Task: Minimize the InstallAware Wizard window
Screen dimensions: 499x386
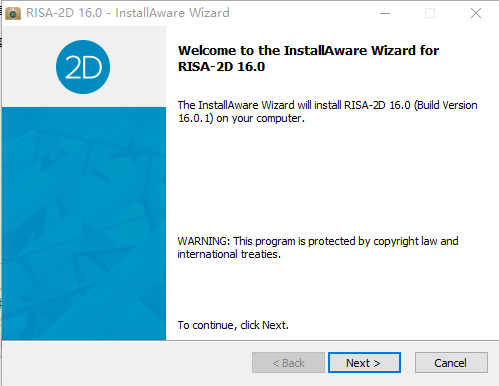Action: coord(385,13)
